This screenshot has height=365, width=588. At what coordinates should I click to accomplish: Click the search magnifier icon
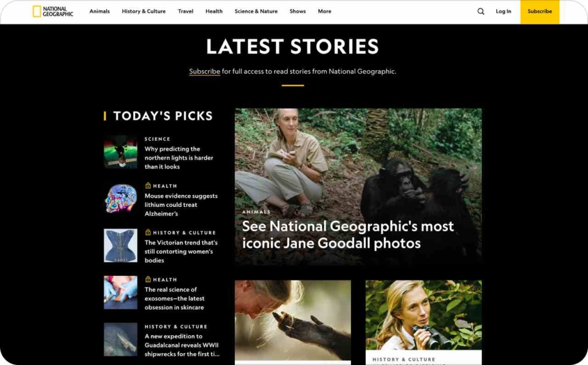point(481,11)
